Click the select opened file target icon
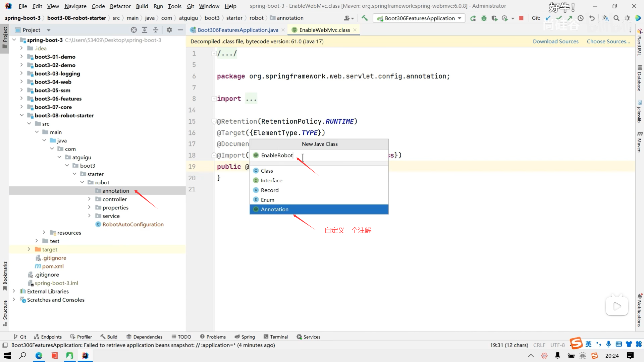The height and width of the screenshot is (362, 644). click(x=134, y=30)
